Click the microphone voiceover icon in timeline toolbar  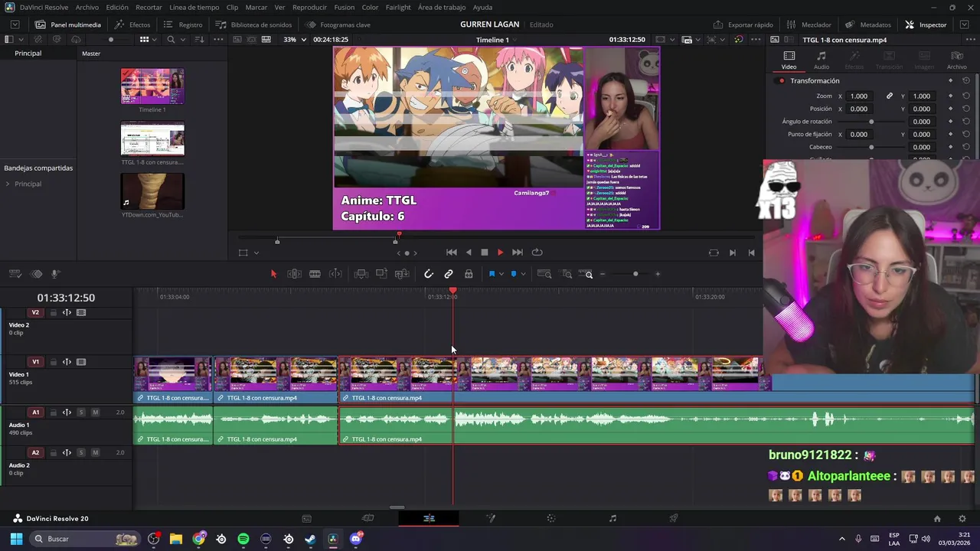coord(55,274)
